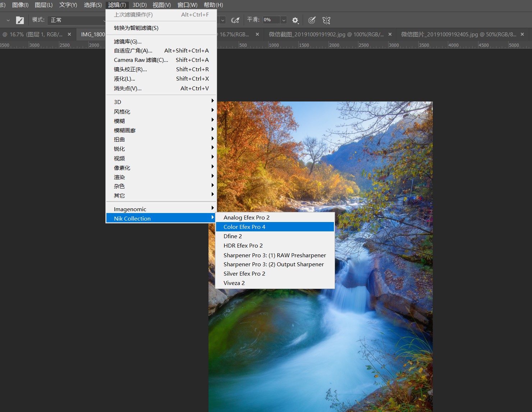532x412 pixels.
Task: Close the open 滤镜(T) menu
Action: [117, 5]
